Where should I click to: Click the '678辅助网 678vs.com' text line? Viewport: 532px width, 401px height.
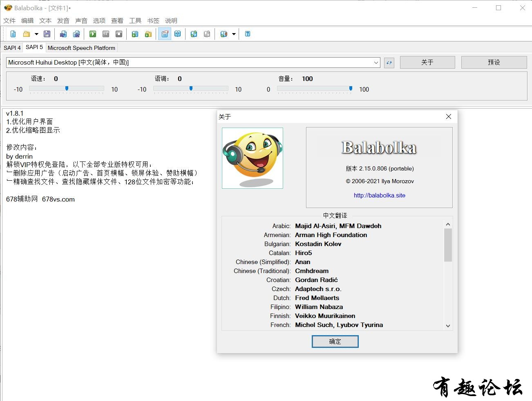tap(40, 199)
